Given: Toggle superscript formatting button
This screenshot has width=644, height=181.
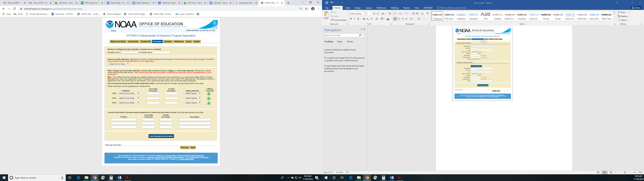Looking at the screenshot, I should click(x=371, y=19).
